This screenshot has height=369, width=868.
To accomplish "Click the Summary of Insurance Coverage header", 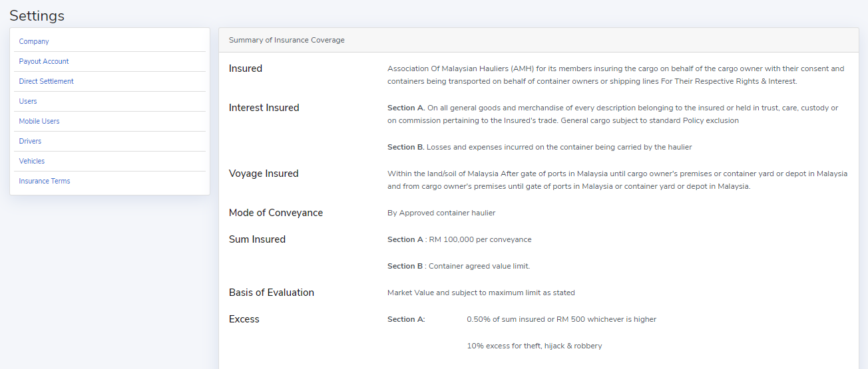I will click(x=287, y=40).
